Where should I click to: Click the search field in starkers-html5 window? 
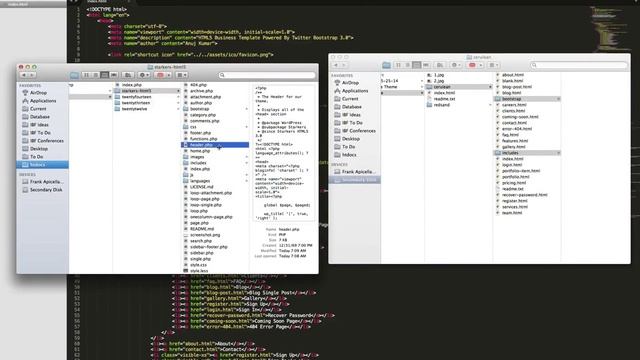click(x=267, y=75)
